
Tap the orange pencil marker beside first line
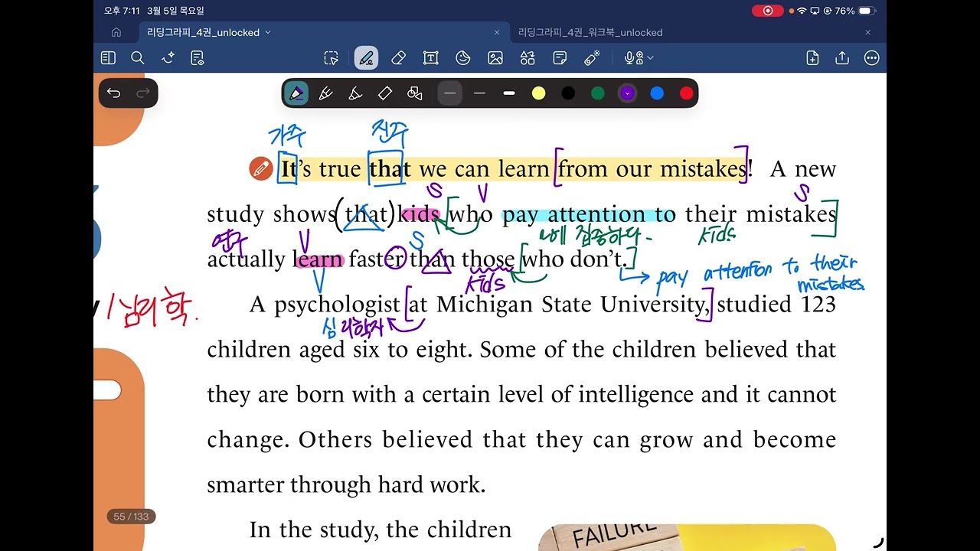(261, 169)
